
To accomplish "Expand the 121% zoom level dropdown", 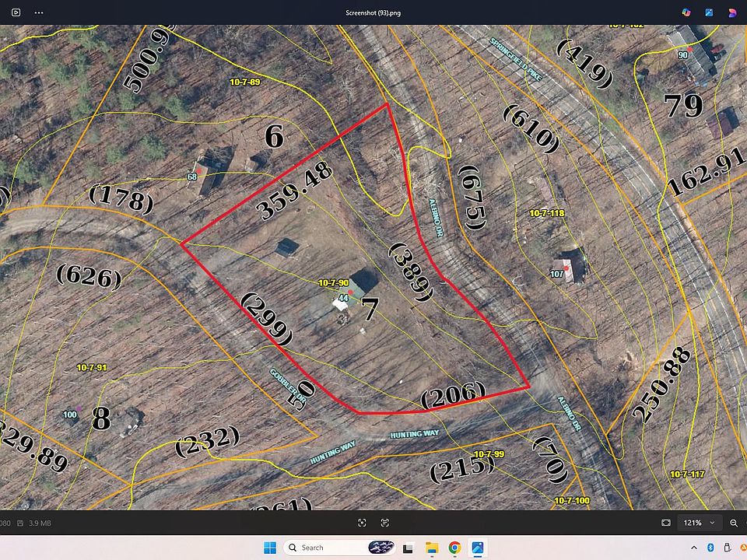I will pos(711,523).
